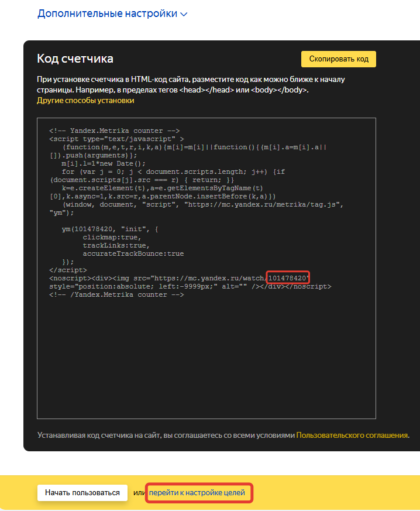
Task: Expand Дополнительные настройки section
Action: point(112,13)
